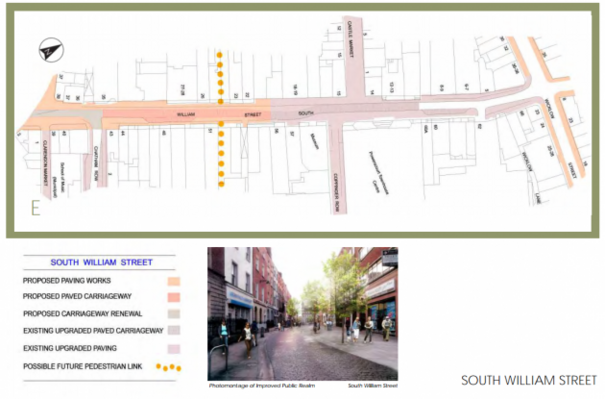Click the Possible Future Pedestrian Link legend text
605x399 pixels.
83,366
